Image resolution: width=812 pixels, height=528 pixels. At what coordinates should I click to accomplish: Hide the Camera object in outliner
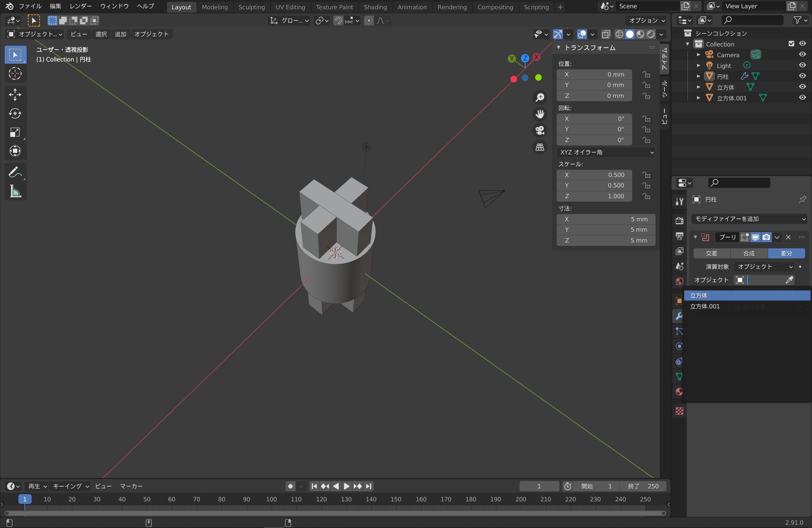(x=802, y=54)
